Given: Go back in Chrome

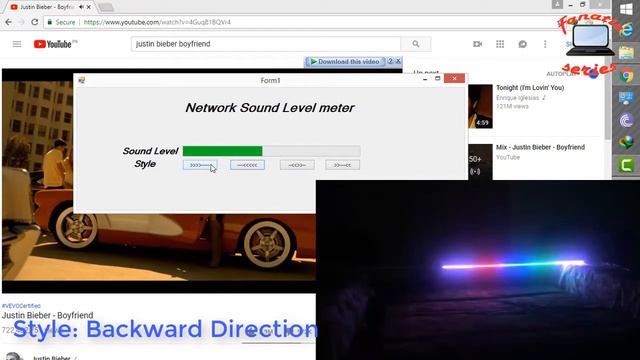Looking at the screenshot, I should tap(9, 22).
